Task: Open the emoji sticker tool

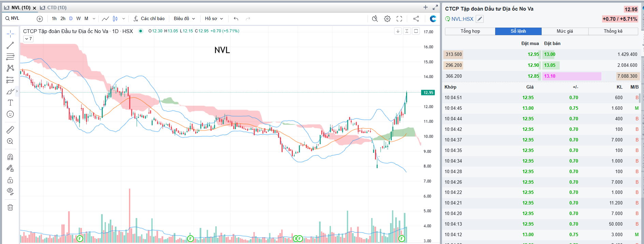Action: (10, 114)
